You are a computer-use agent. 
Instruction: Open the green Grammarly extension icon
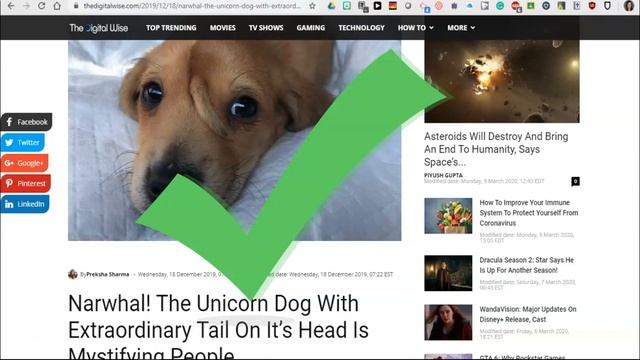click(500, 6)
